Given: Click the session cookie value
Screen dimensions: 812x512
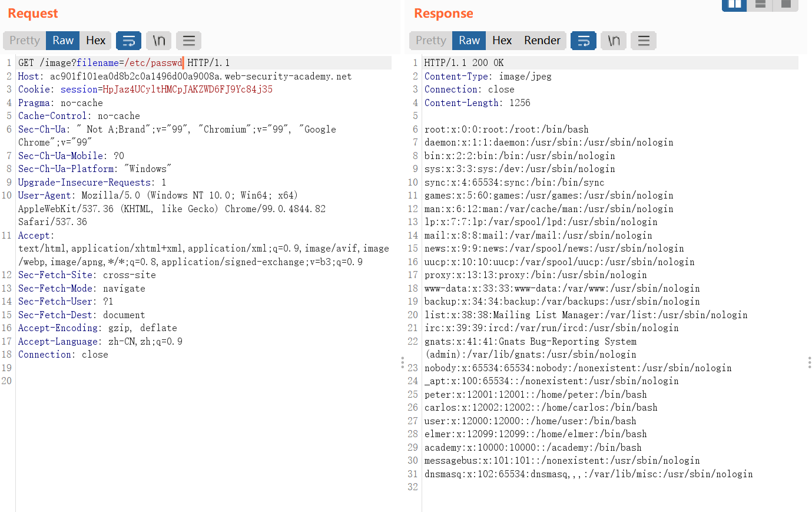Looking at the screenshot, I should pyautogui.click(x=187, y=89).
